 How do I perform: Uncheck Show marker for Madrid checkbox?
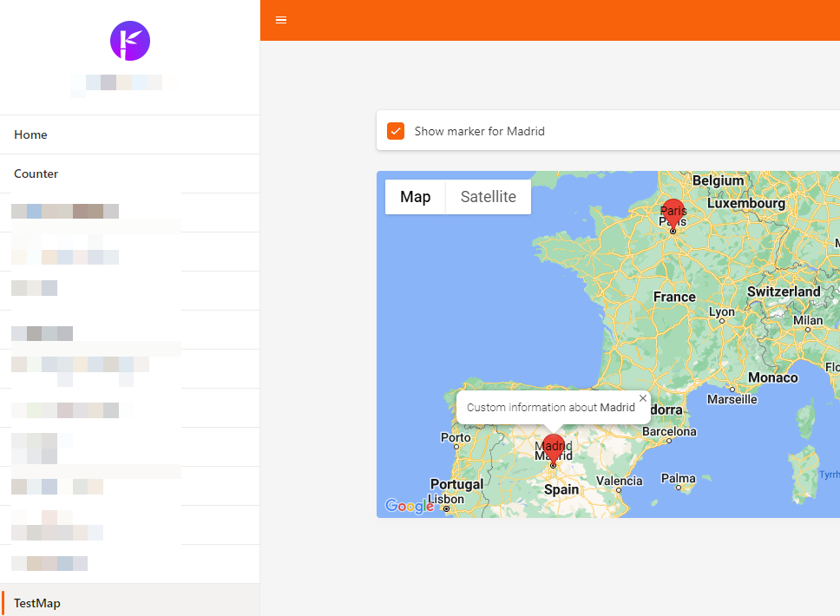pyautogui.click(x=396, y=131)
